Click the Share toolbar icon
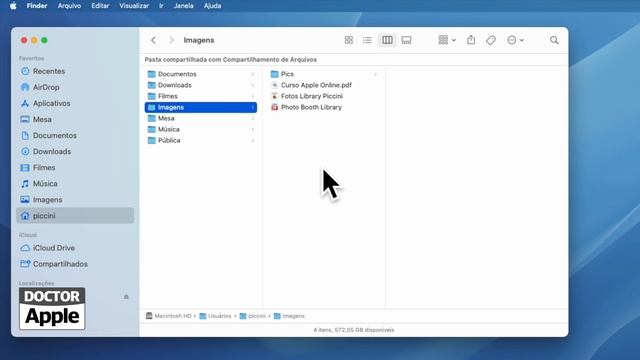Screen dimensions: 640x360 pos(471,40)
